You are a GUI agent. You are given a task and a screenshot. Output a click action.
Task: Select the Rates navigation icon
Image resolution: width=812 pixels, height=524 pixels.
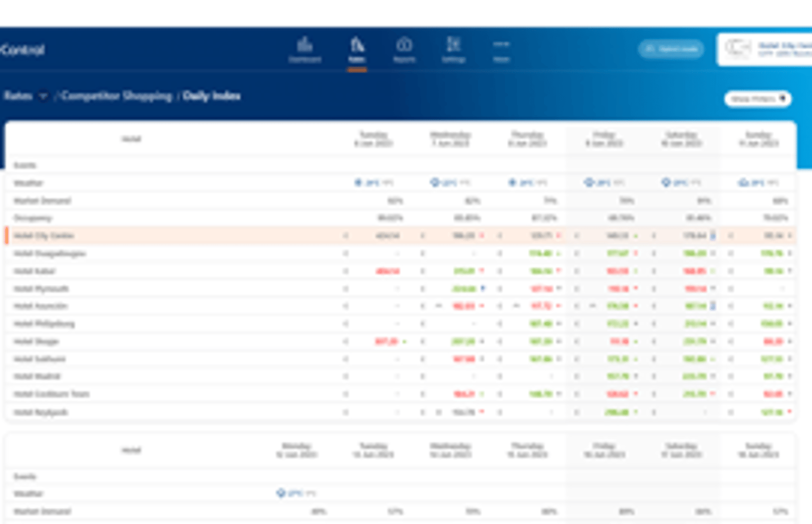click(357, 49)
